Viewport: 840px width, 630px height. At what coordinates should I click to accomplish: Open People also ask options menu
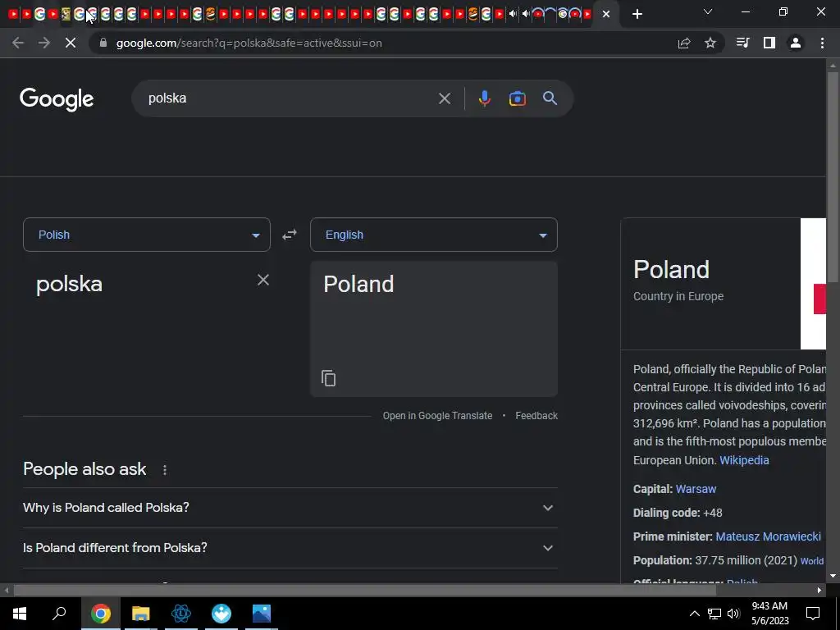(x=164, y=470)
